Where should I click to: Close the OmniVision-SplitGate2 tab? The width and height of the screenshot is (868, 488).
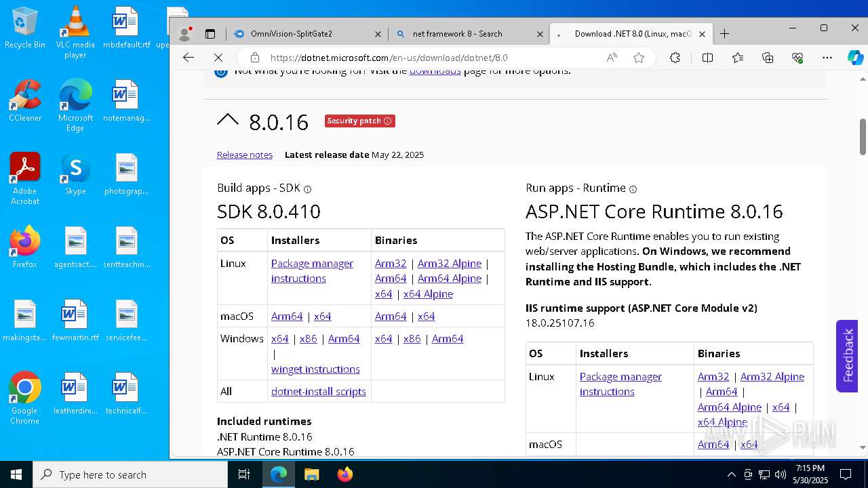[x=378, y=33]
